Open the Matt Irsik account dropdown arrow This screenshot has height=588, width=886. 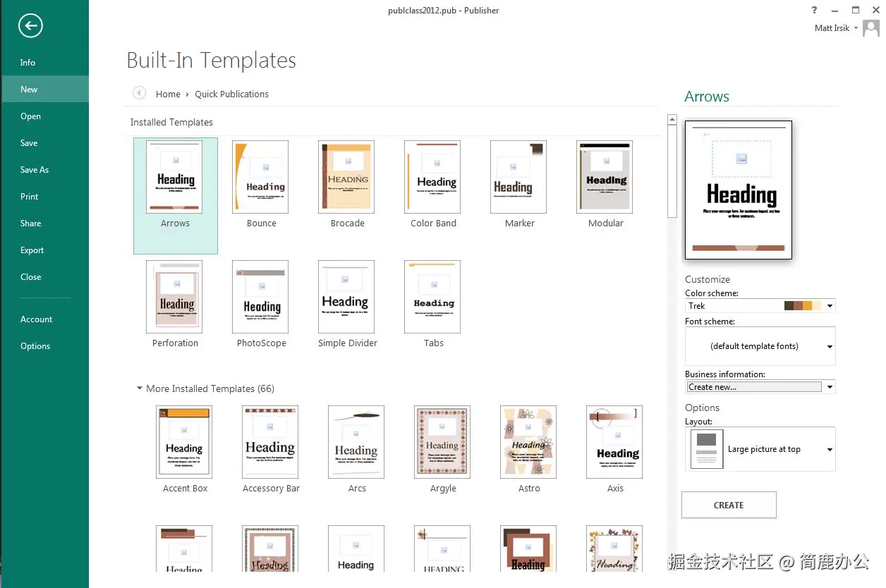click(x=856, y=28)
